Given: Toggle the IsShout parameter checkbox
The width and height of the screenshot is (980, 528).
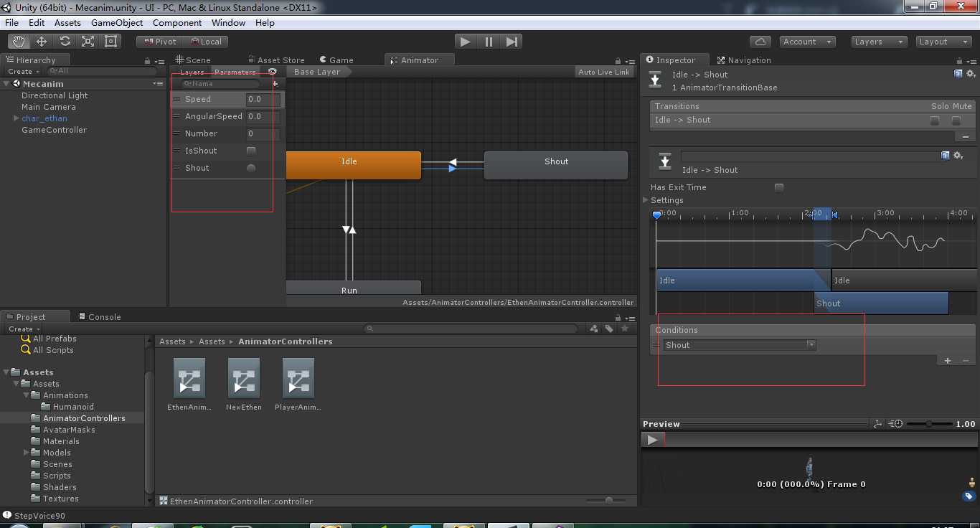Looking at the screenshot, I should click(x=251, y=151).
